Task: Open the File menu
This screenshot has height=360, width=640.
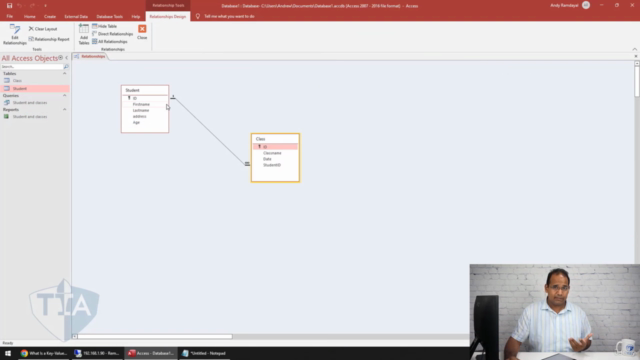Action: [10, 16]
